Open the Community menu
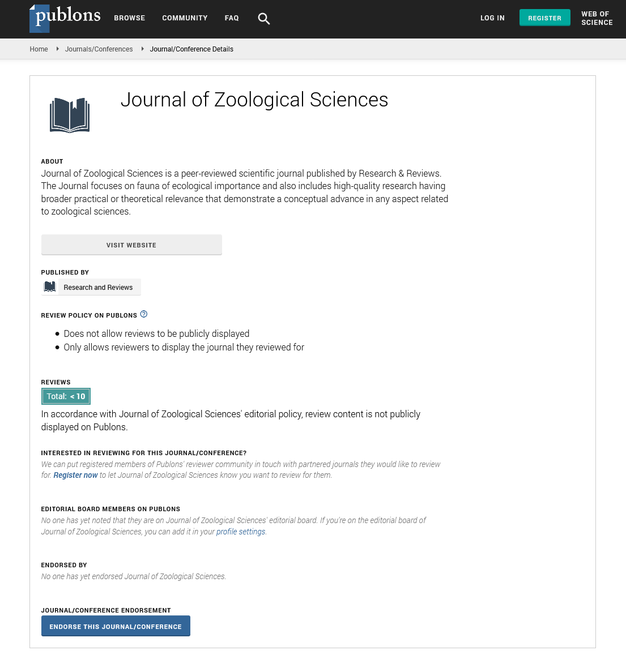The width and height of the screenshot is (626, 672). pos(185,18)
